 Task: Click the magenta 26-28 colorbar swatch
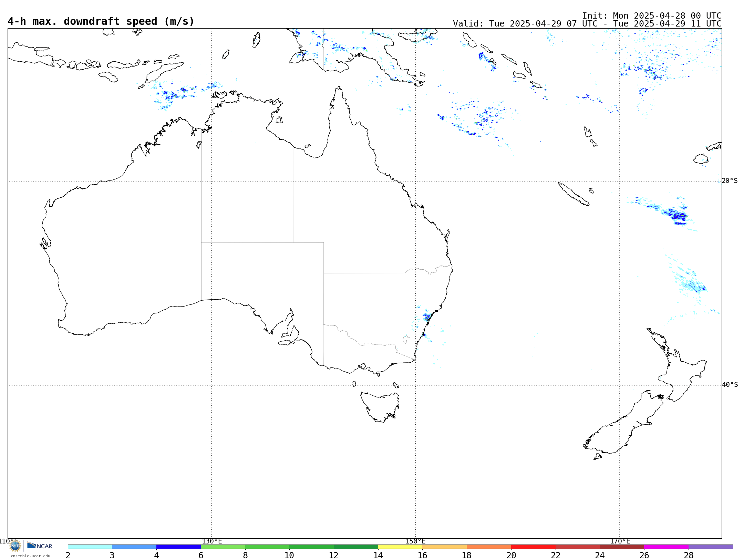click(x=666, y=547)
